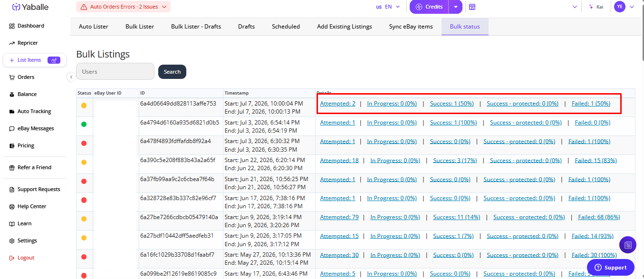This screenshot has height=279, width=644.
Task: Open the Support chat button
Action: (x=610, y=268)
